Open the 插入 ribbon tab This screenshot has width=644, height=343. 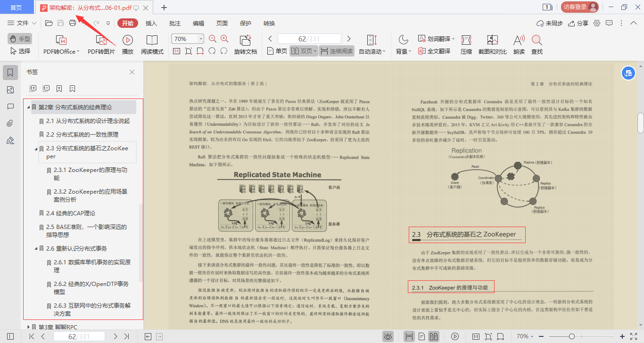[x=151, y=23]
